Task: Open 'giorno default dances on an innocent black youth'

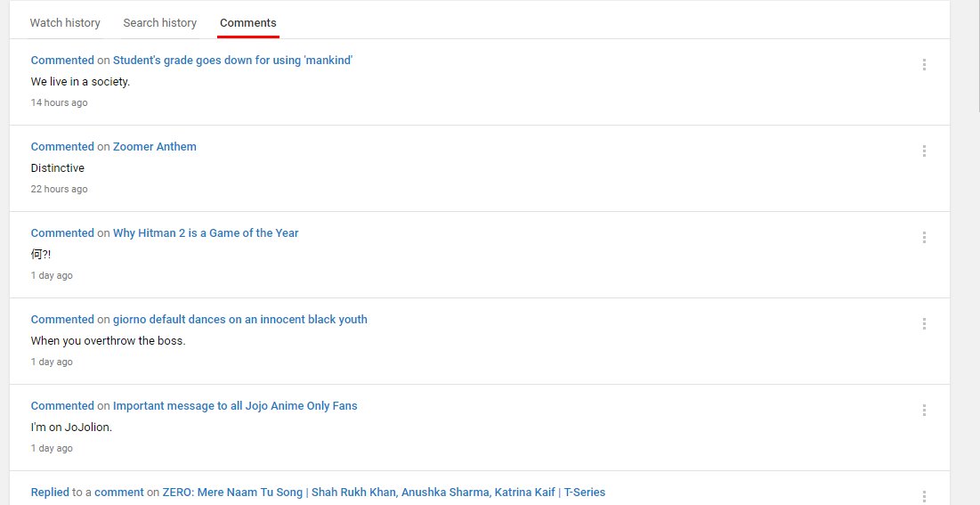Action: (240, 320)
